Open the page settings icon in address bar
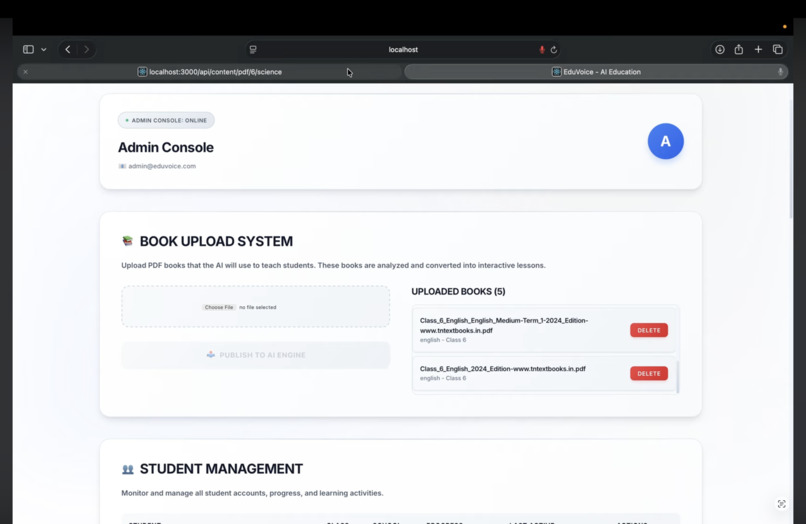The width and height of the screenshot is (806, 524). [x=253, y=49]
